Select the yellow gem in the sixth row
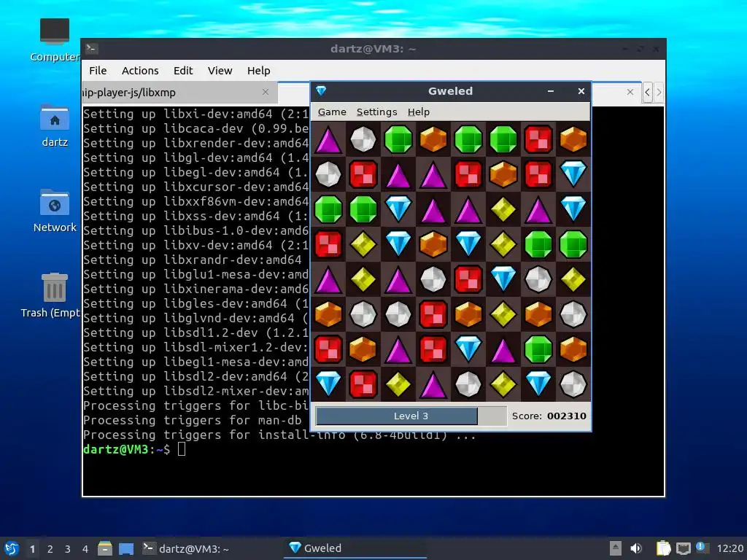Viewport: 747px width, 560px height. coord(503,314)
